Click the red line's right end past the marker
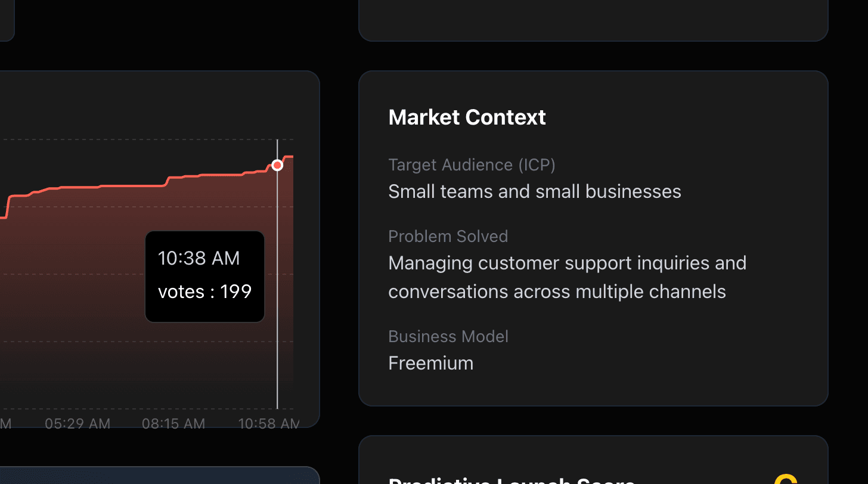Screen dimensions: 868x484 [289, 157]
